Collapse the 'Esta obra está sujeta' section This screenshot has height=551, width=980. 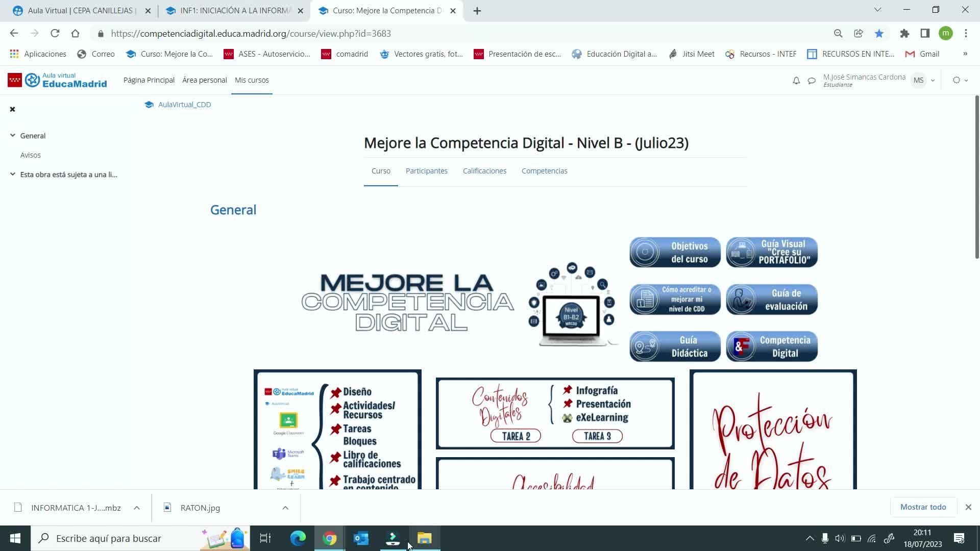(13, 174)
